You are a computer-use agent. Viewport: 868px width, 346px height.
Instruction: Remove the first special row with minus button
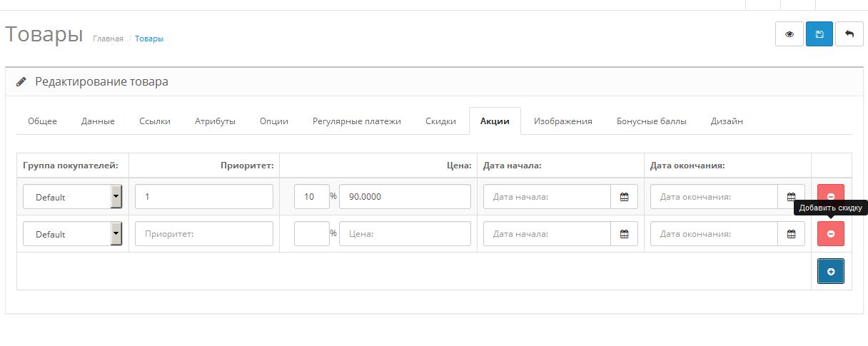click(830, 196)
